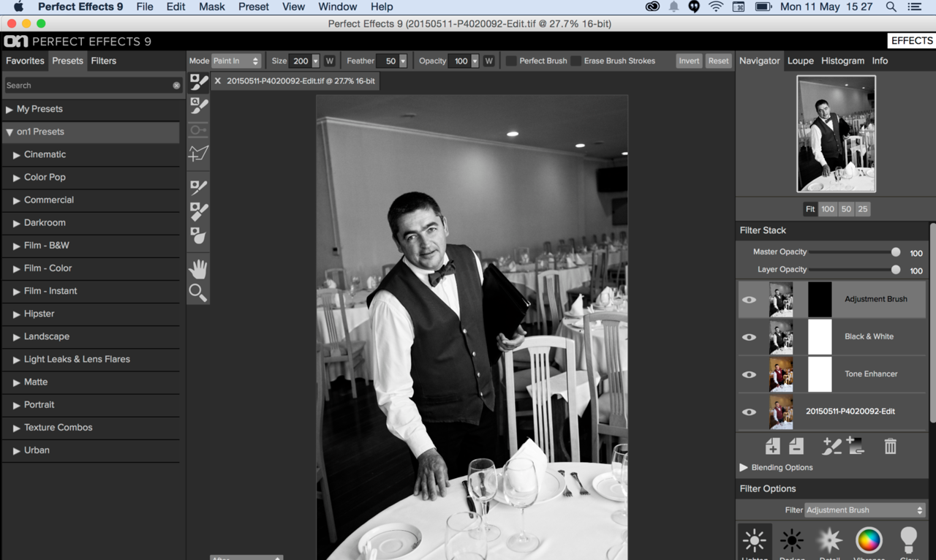The height and width of the screenshot is (560, 936).
Task: Adjust the Master Opacity slider handle
Action: click(896, 251)
